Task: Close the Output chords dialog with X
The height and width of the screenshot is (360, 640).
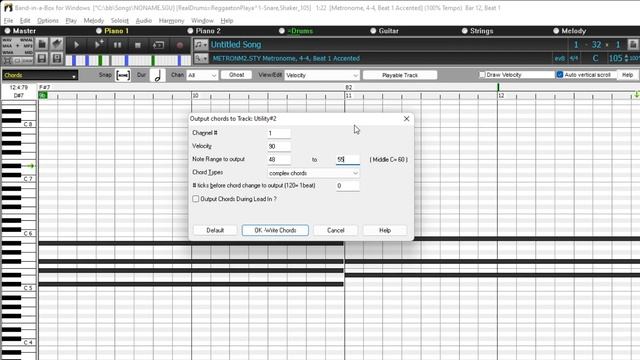Action: (407, 119)
